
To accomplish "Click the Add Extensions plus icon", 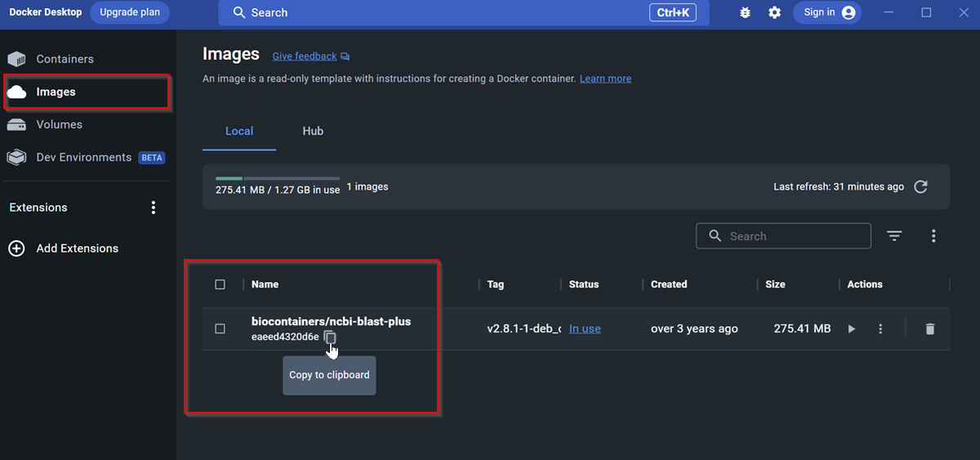I will pyautogui.click(x=16, y=248).
